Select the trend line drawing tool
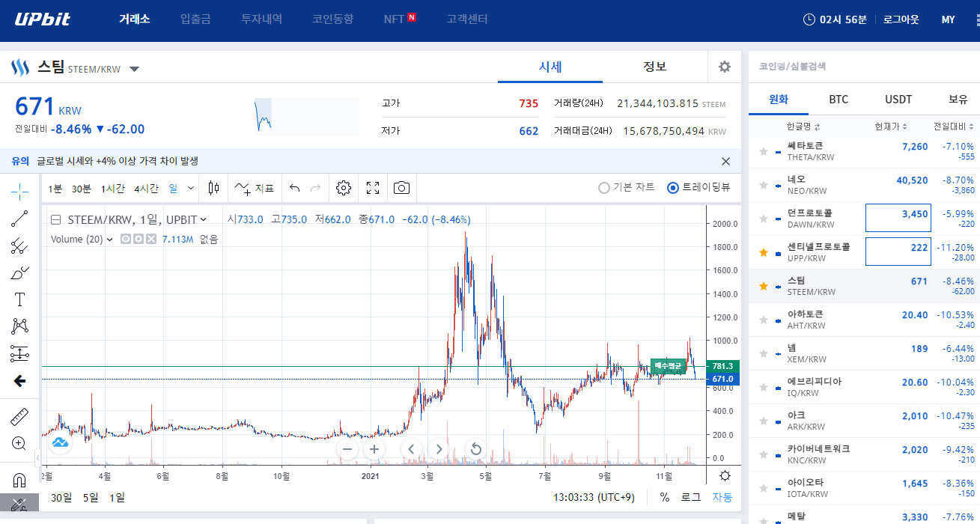Viewport: 980px width, 524px height. click(19, 219)
